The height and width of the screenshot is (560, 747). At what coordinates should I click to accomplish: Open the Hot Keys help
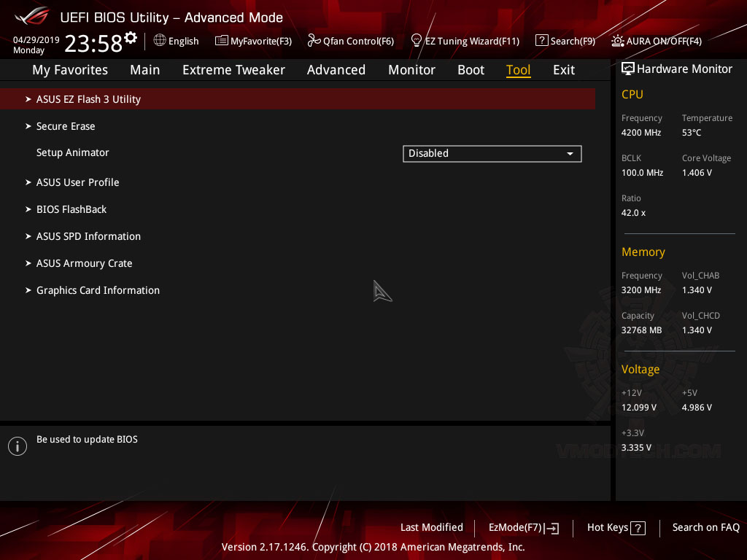[608, 528]
